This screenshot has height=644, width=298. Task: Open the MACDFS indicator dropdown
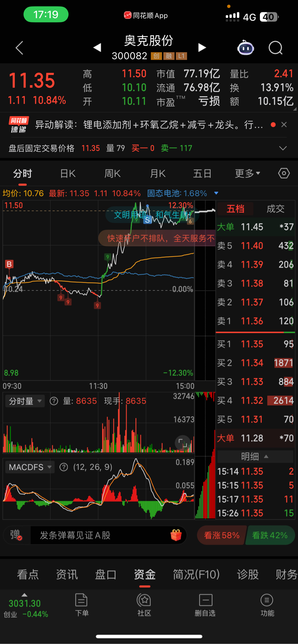[30, 467]
